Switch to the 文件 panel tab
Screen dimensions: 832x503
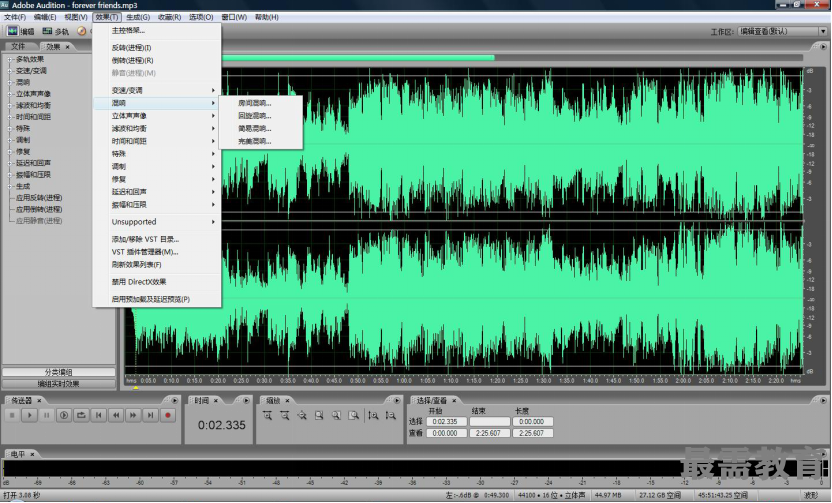coord(19,47)
